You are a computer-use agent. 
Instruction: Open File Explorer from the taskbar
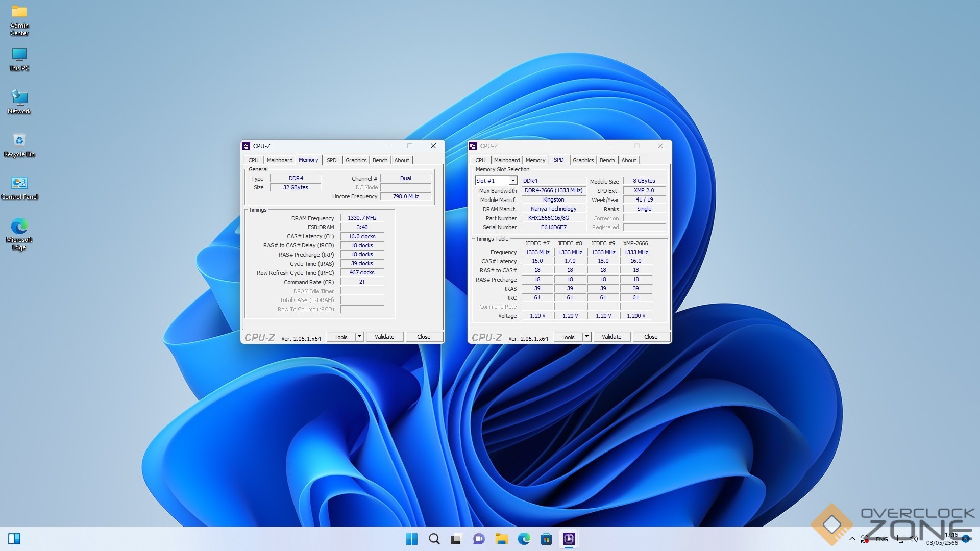coord(501,539)
